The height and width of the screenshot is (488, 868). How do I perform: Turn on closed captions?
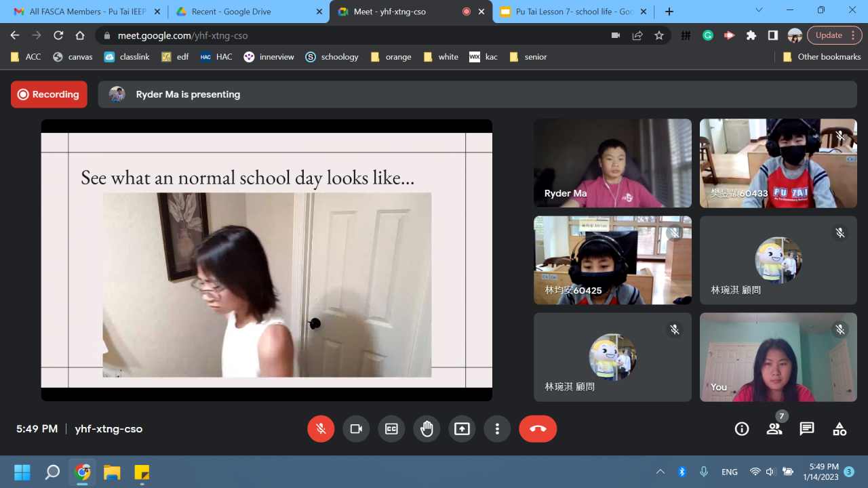coord(391,429)
